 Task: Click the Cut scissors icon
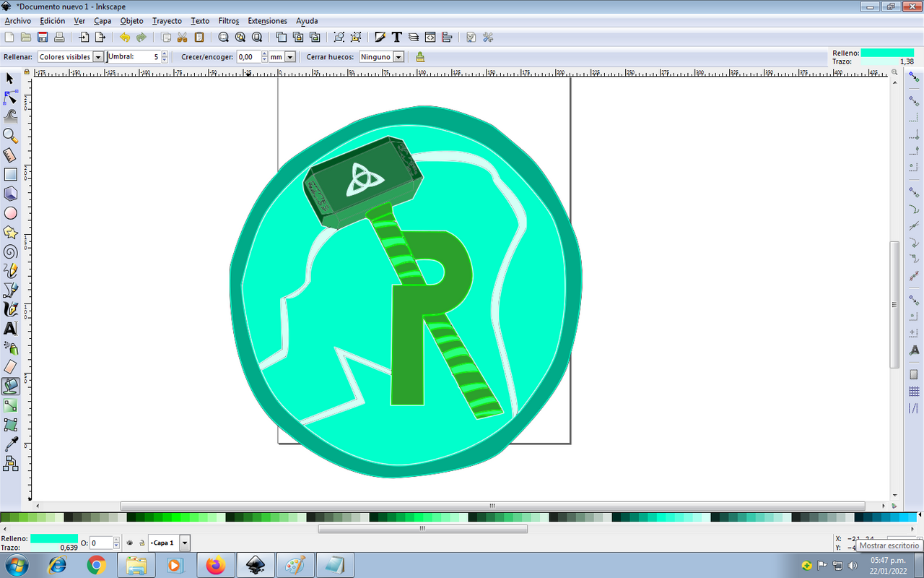(x=183, y=38)
